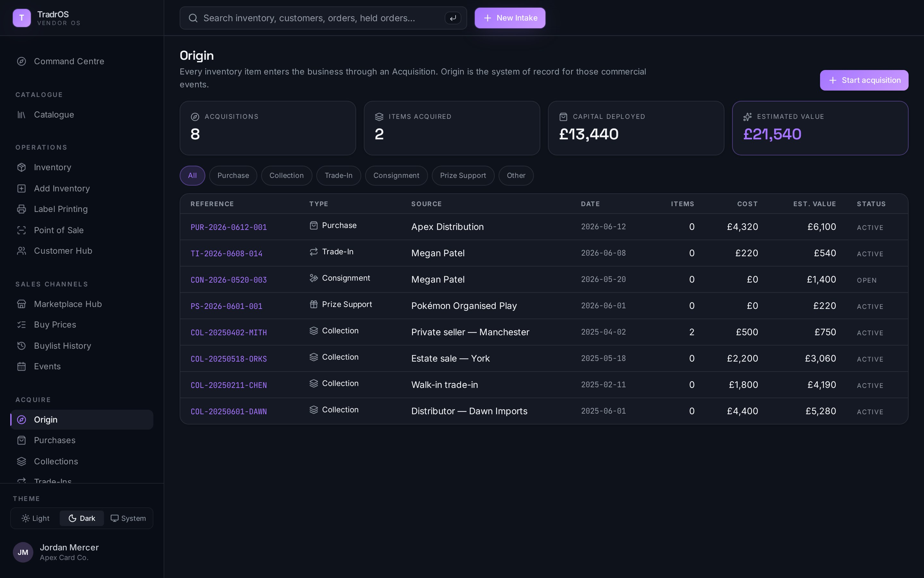
Task: Click the Collections layers icon in sidebar
Action: (21, 461)
